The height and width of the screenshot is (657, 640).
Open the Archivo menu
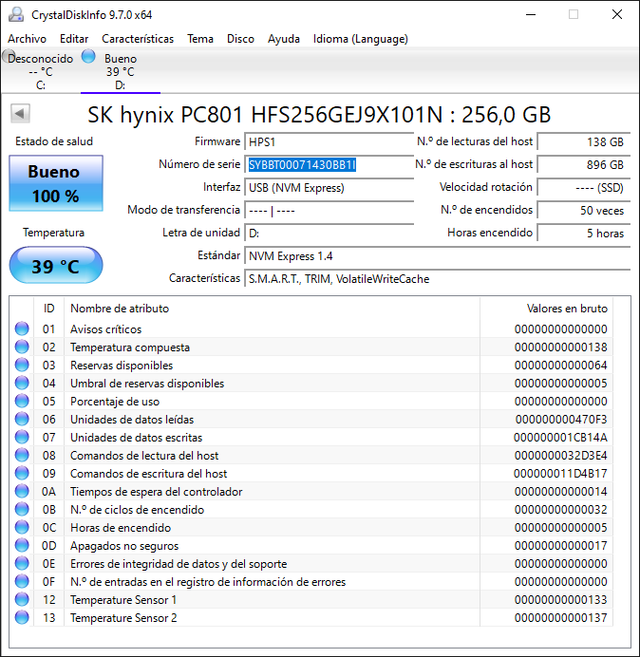[27, 39]
